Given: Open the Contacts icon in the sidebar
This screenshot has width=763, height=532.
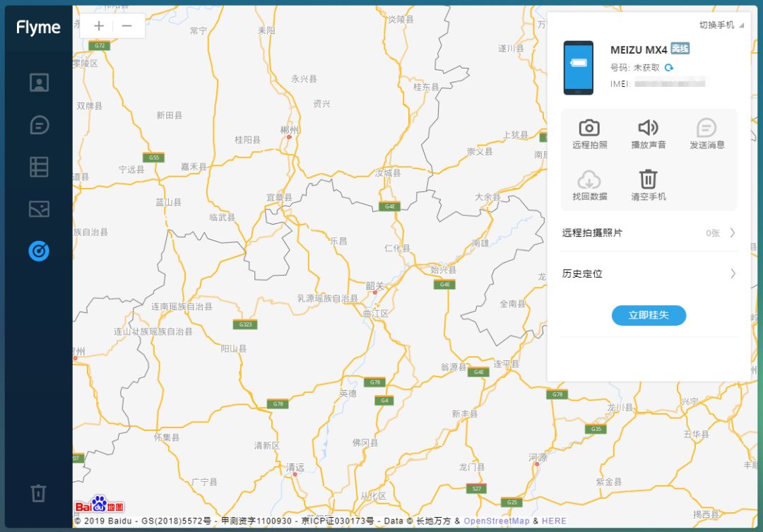Looking at the screenshot, I should 39,83.
